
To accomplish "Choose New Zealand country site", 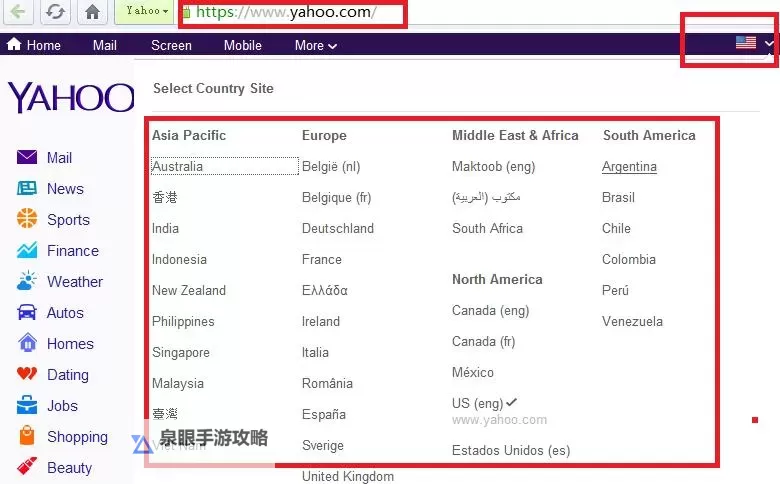I will click(189, 290).
